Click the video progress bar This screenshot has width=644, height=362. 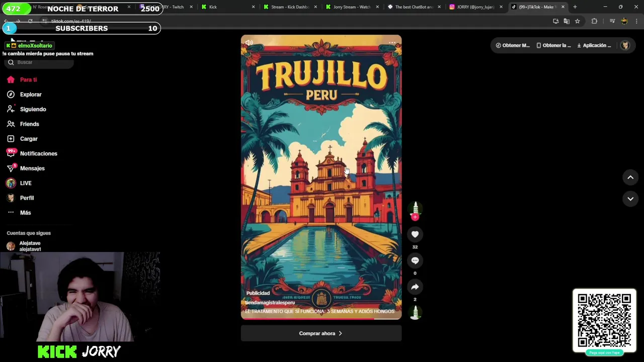pos(321,318)
